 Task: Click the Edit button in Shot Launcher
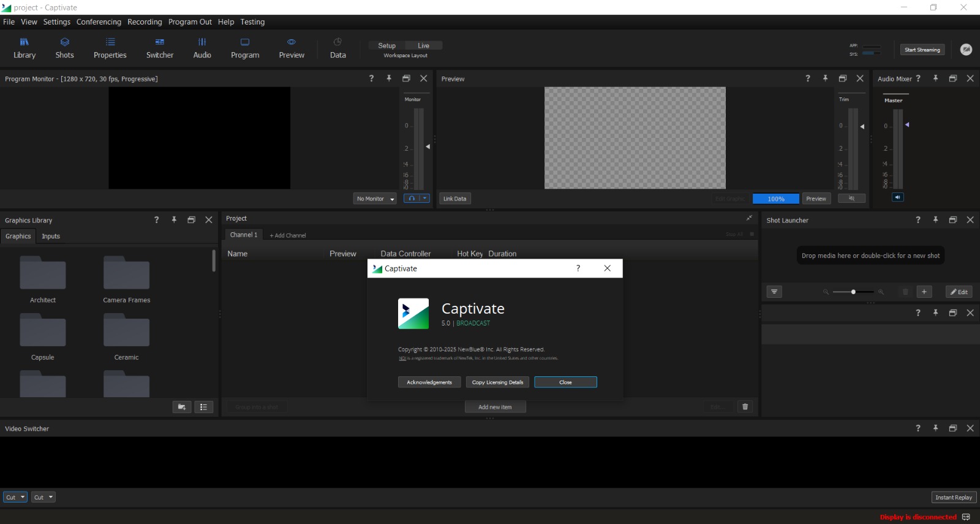point(959,292)
